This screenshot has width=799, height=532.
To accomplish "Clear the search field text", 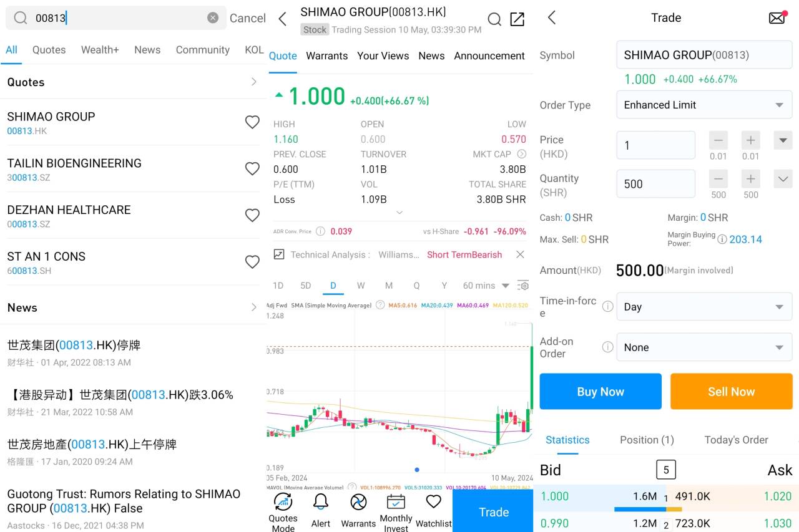I will coord(213,18).
